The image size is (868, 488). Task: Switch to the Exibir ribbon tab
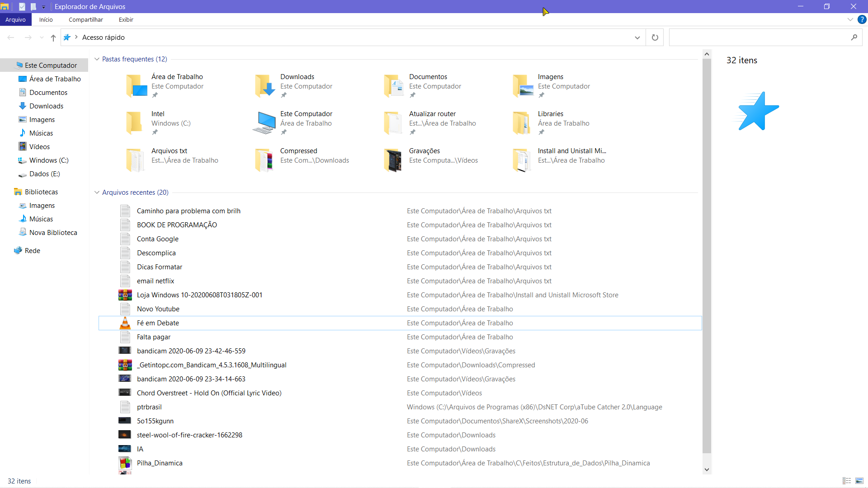tap(126, 19)
